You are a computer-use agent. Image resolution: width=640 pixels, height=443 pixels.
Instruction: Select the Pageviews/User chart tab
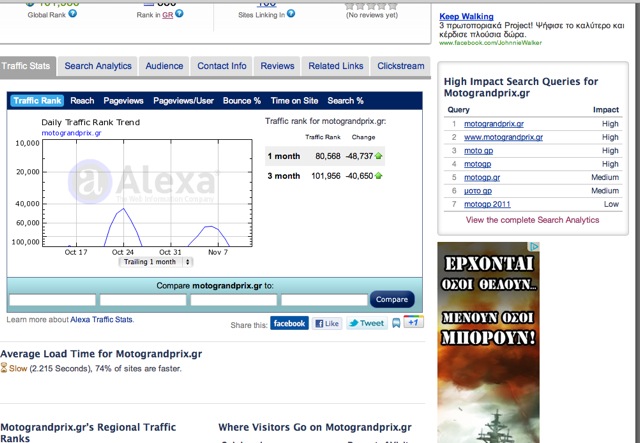183,100
